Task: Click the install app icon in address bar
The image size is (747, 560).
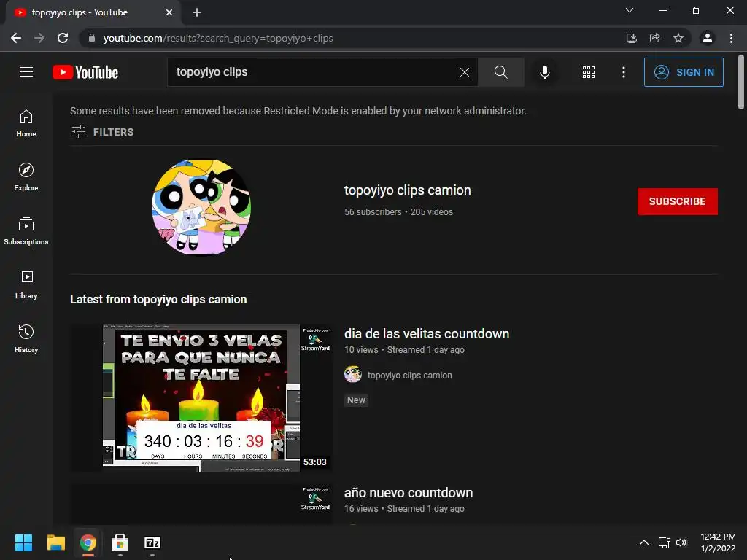Action: (631, 38)
